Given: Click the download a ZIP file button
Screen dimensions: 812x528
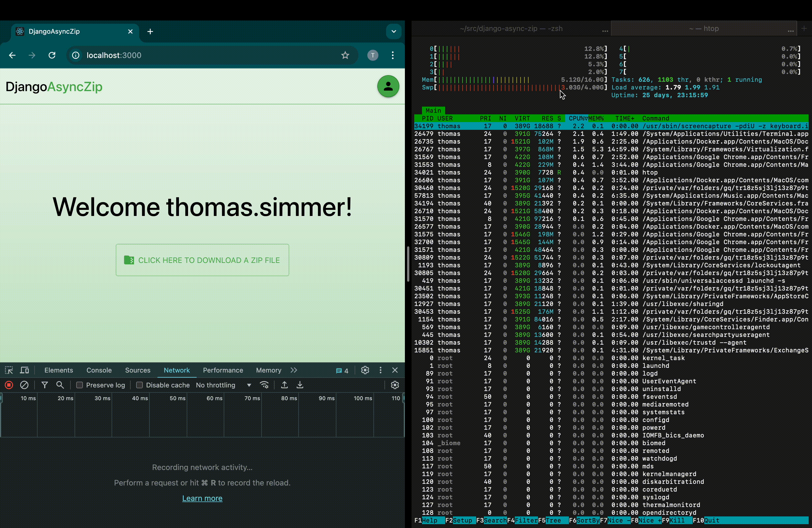Looking at the screenshot, I should pos(202,260).
